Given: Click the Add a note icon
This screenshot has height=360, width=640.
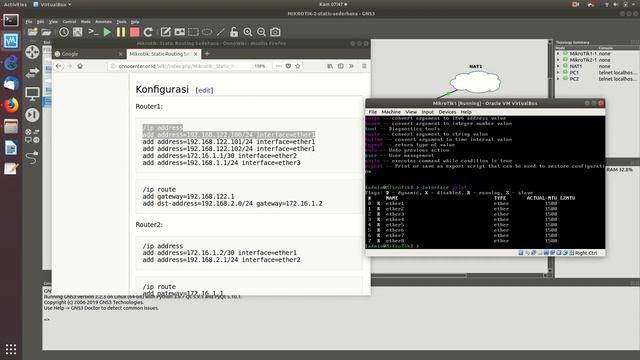Looking at the screenshot, I should point(165,32).
